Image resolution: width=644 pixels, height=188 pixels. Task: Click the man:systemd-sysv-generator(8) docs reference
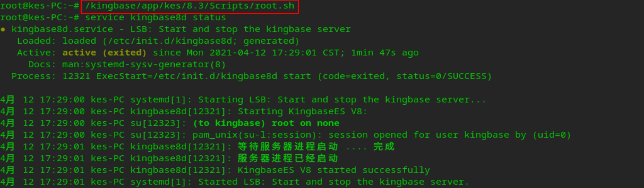pos(144,65)
